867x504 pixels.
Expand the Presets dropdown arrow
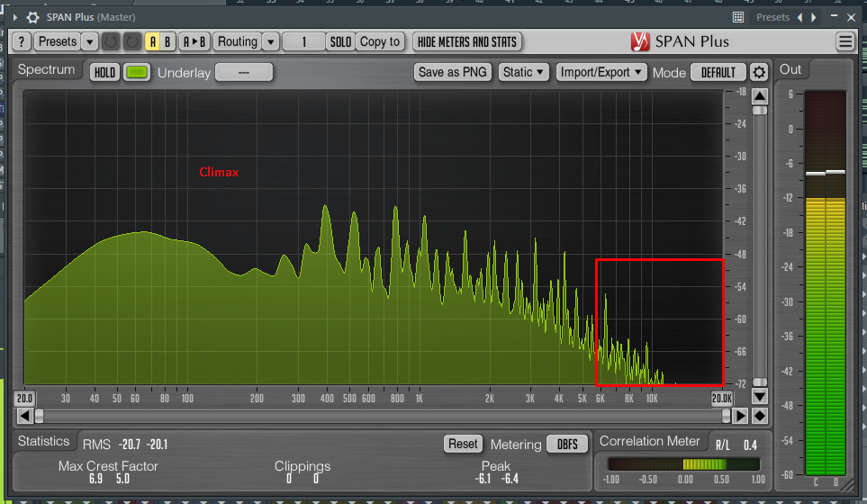[89, 41]
